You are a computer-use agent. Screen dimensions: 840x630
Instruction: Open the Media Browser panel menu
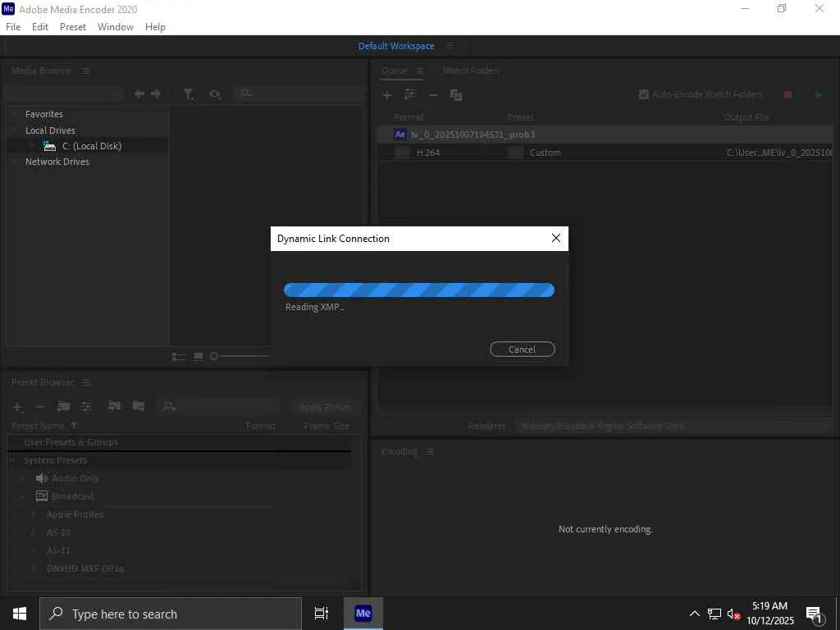pyautogui.click(x=85, y=71)
